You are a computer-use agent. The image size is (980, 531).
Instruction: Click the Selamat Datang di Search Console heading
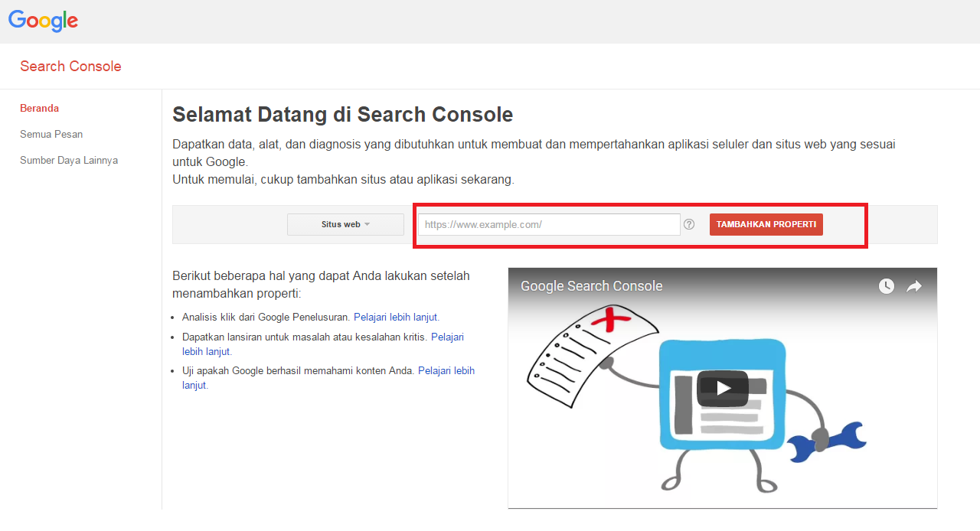pyautogui.click(x=342, y=115)
